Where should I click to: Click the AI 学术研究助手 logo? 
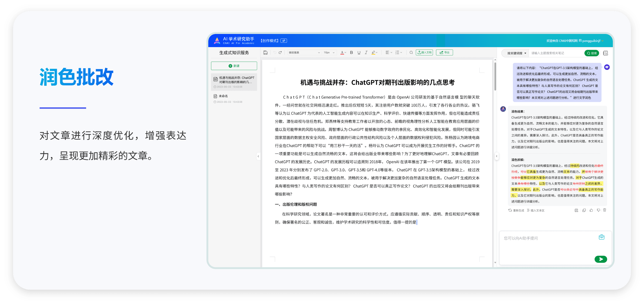(235, 41)
